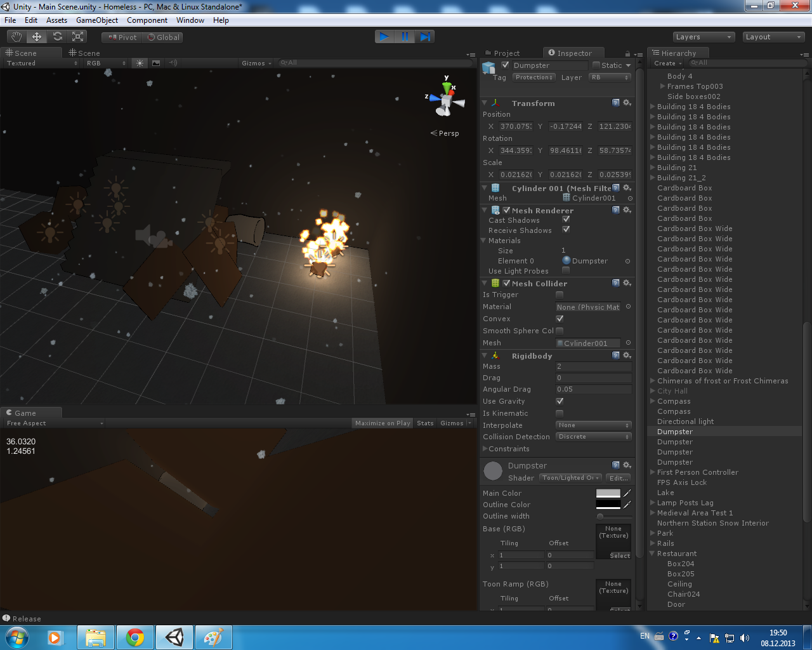Click the Stats button in Game view
This screenshot has width=812, height=650.
pyautogui.click(x=425, y=423)
